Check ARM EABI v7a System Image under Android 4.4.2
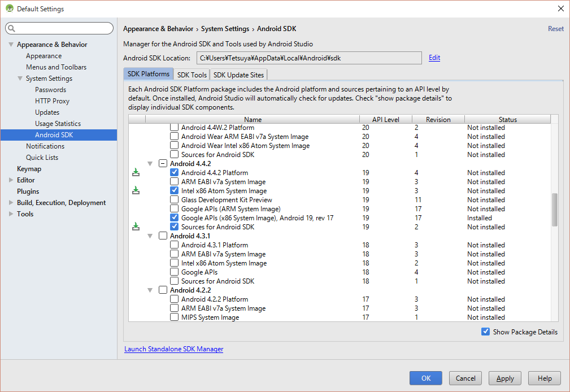The height and width of the screenshot is (392, 570). pos(175,181)
